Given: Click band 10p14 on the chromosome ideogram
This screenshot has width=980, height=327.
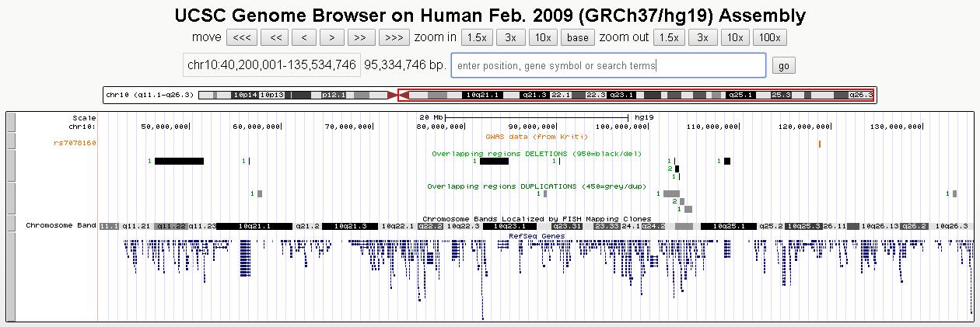Looking at the screenshot, I should 246,95.
